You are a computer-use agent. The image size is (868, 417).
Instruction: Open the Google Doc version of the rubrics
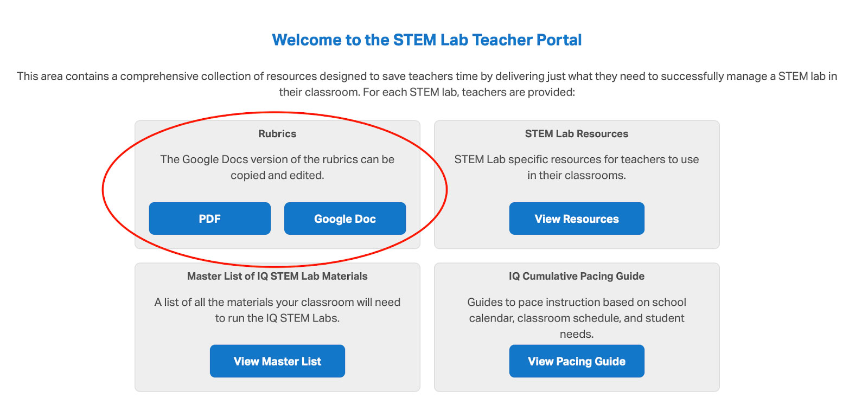point(344,219)
